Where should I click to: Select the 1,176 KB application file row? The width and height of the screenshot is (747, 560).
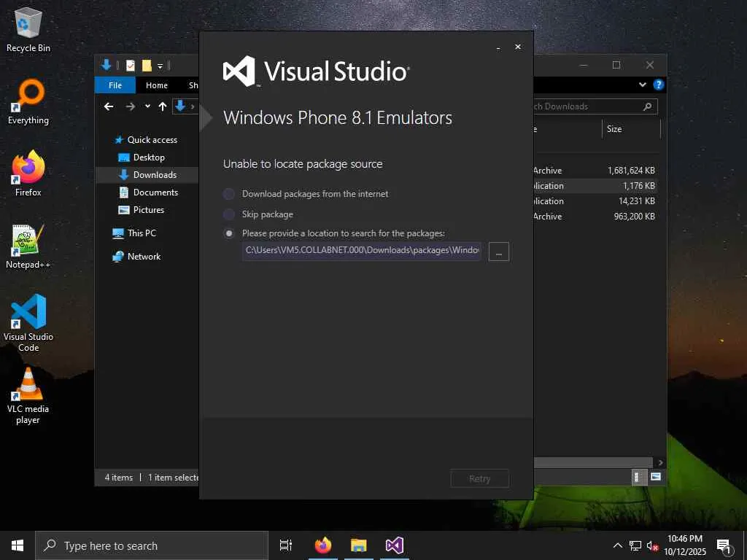tap(595, 186)
